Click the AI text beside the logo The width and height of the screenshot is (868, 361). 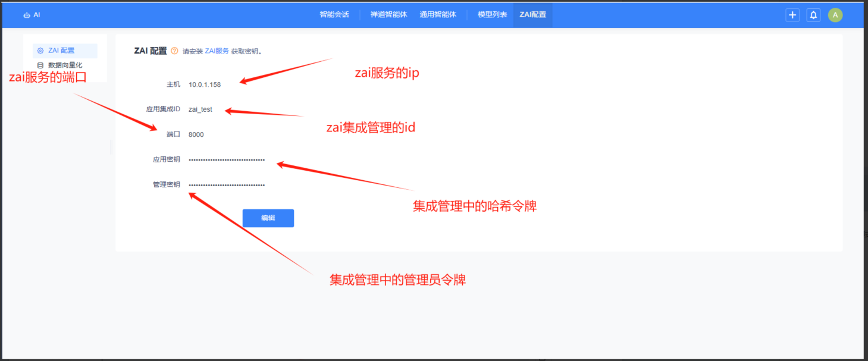click(x=37, y=15)
